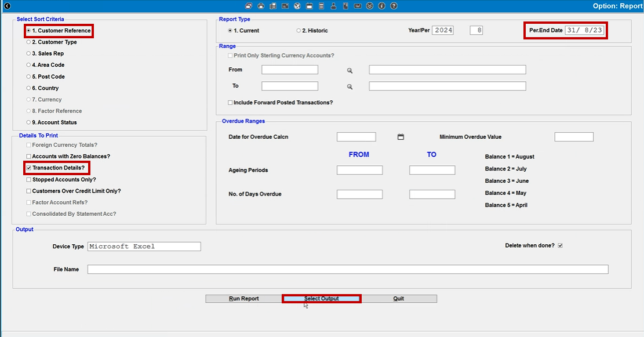Toggle Delete when done checkbox
644x337 pixels.
point(560,245)
